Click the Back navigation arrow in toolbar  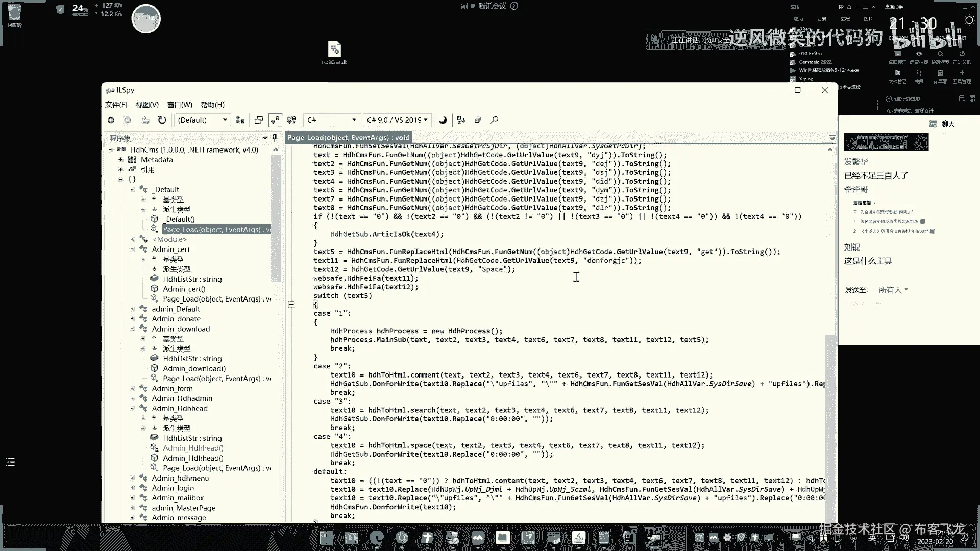coord(111,120)
